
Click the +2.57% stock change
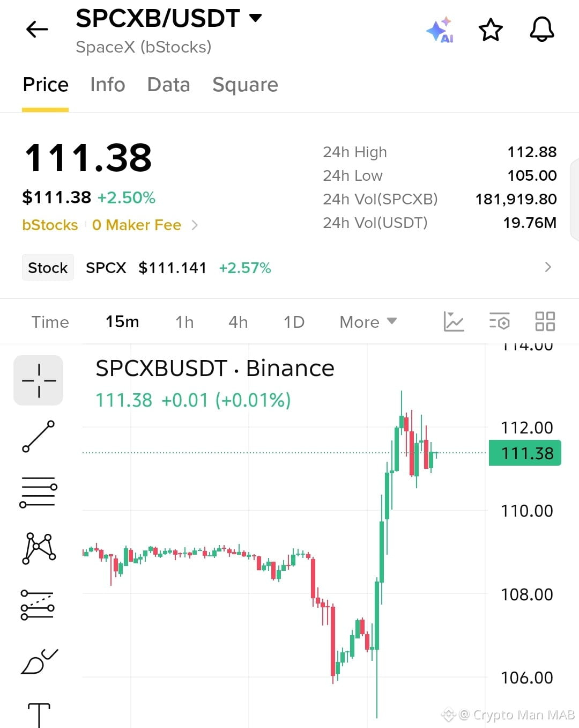pos(245,268)
